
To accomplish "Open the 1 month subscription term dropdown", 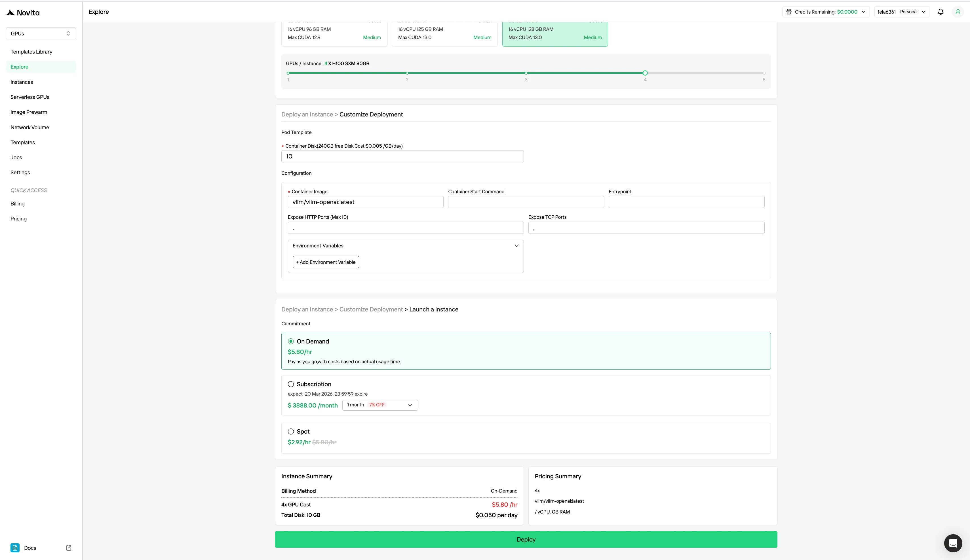I will coord(380,405).
